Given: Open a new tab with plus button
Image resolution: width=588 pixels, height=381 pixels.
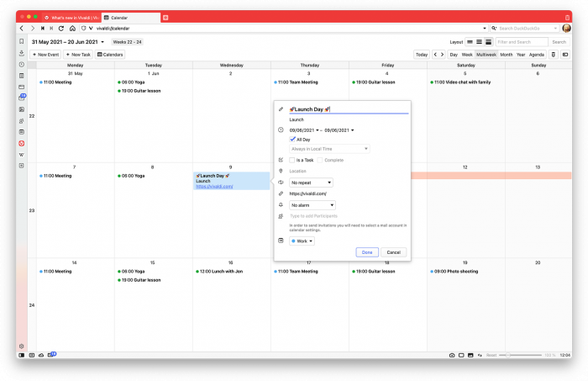Looking at the screenshot, I should pos(165,18).
